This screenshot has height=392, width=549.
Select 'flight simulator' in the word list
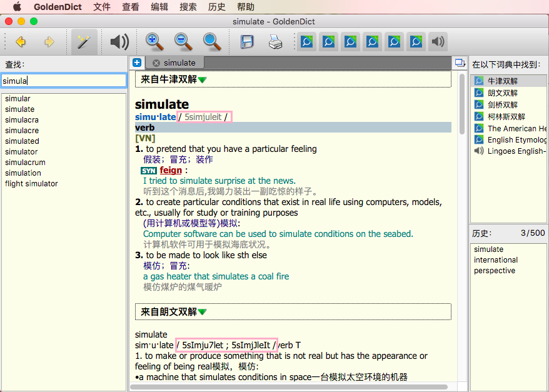pos(31,183)
